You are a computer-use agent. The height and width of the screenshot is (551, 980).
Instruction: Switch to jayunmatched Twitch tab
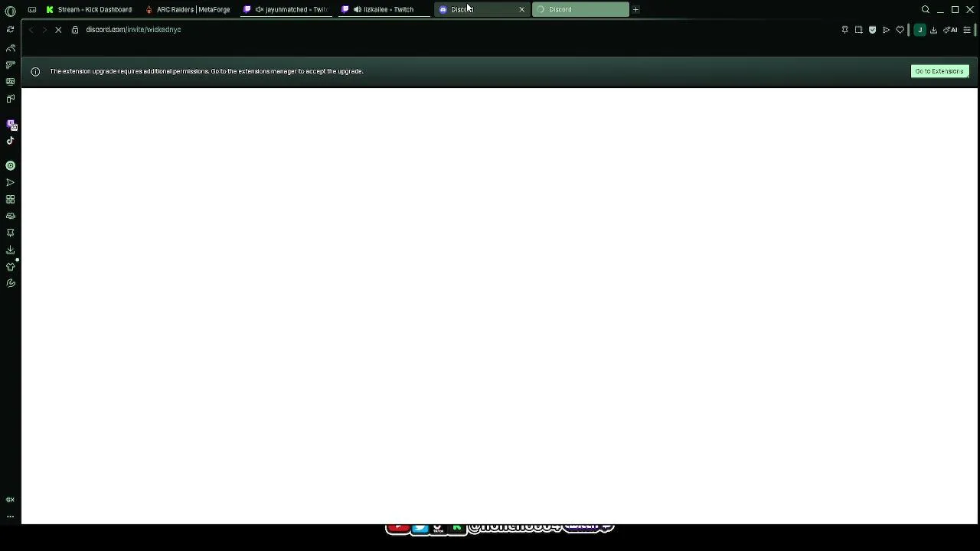coord(286,9)
